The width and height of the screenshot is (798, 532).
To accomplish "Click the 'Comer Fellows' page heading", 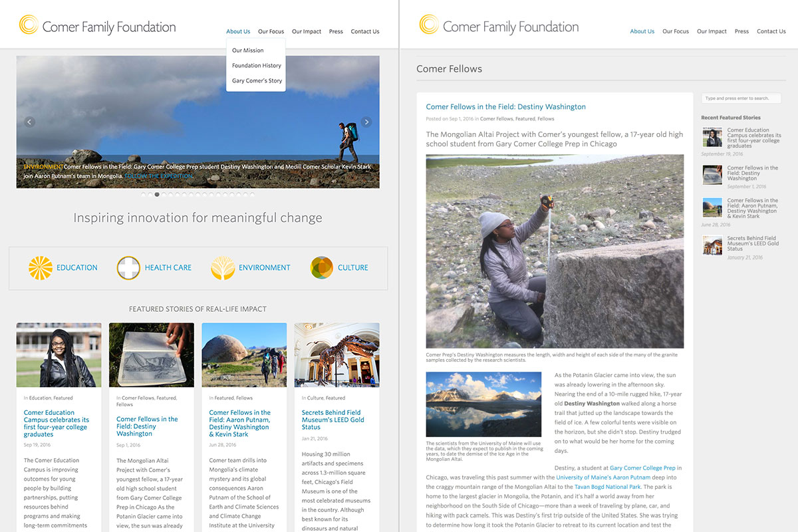I will click(449, 69).
